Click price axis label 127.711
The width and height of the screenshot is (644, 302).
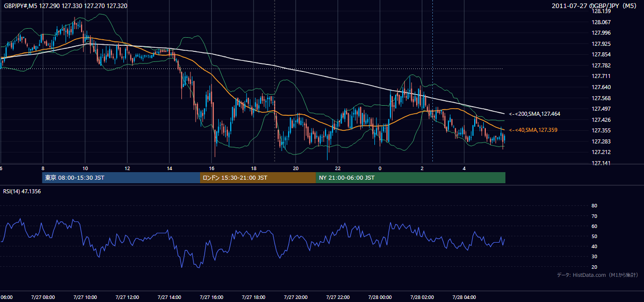click(x=601, y=77)
